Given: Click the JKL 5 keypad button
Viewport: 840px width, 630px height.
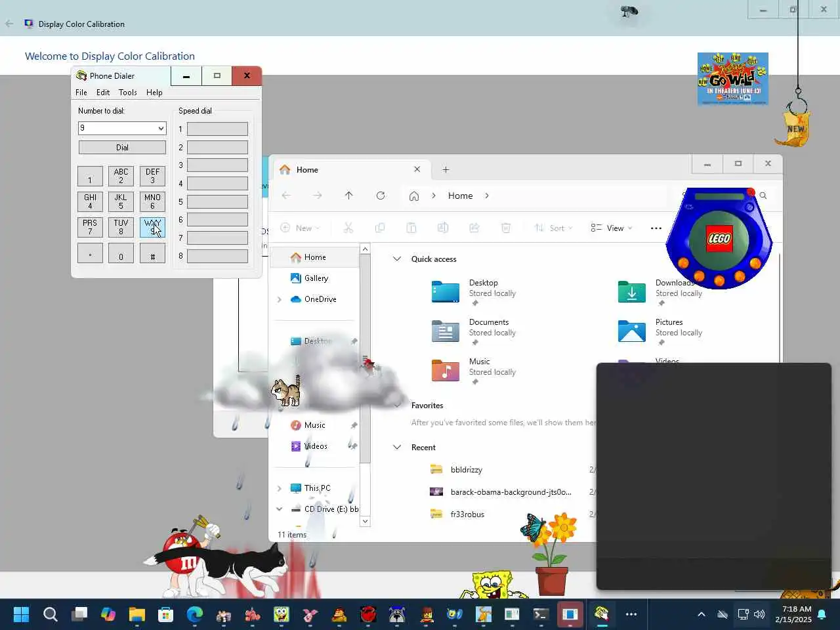Looking at the screenshot, I should [x=121, y=201].
